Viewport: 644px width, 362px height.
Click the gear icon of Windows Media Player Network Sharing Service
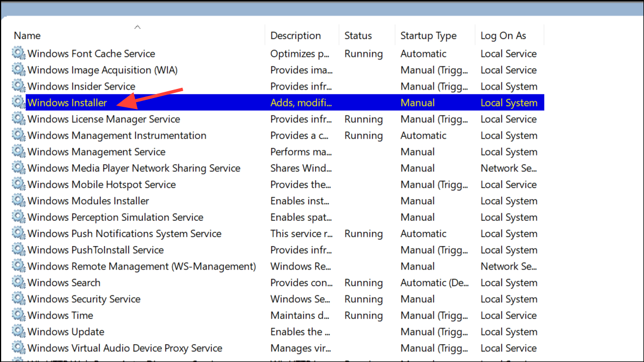pyautogui.click(x=18, y=168)
